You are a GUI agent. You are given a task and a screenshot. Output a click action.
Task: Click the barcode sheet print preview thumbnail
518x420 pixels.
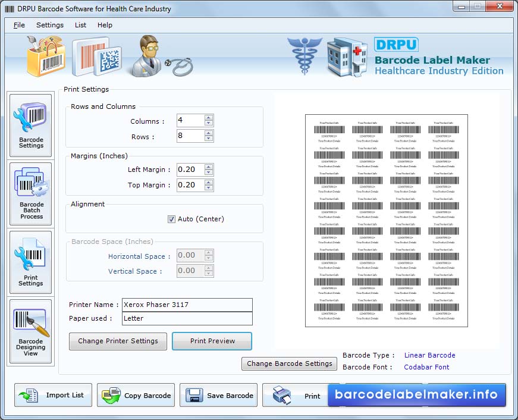(387, 221)
